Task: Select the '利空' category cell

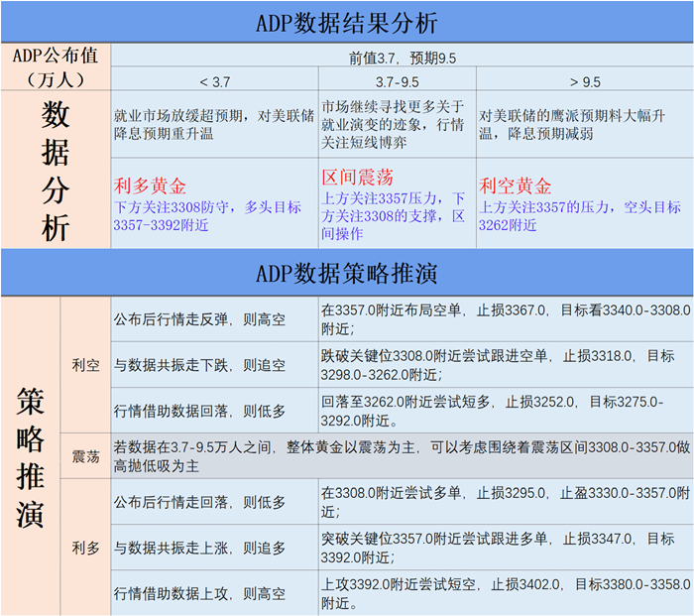Action: point(85,365)
